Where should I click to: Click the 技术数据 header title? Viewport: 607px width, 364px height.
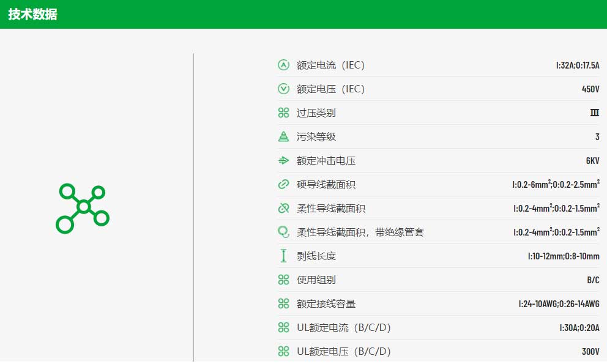pos(33,14)
